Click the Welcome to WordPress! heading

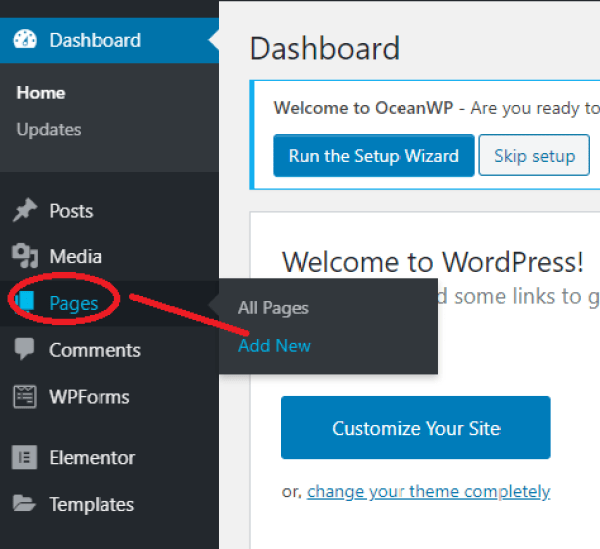point(433,262)
